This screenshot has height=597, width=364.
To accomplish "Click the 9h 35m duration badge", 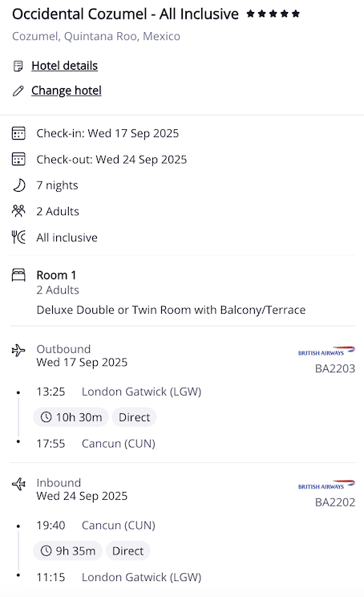I will [x=67, y=551].
